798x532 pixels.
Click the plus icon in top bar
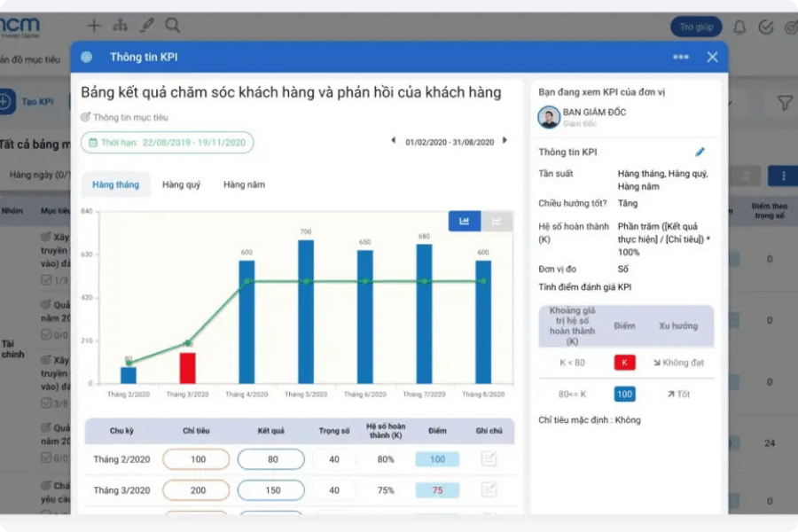(x=93, y=26)
